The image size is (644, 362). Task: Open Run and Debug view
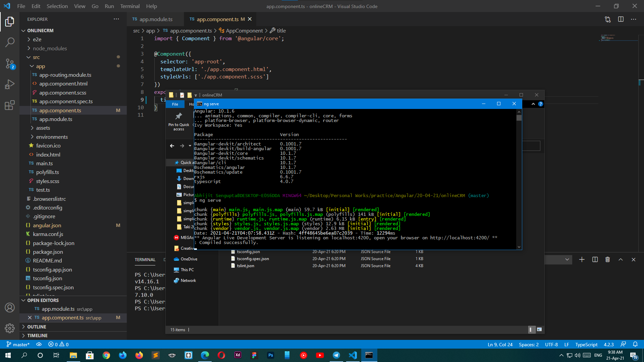click(10, 84)
